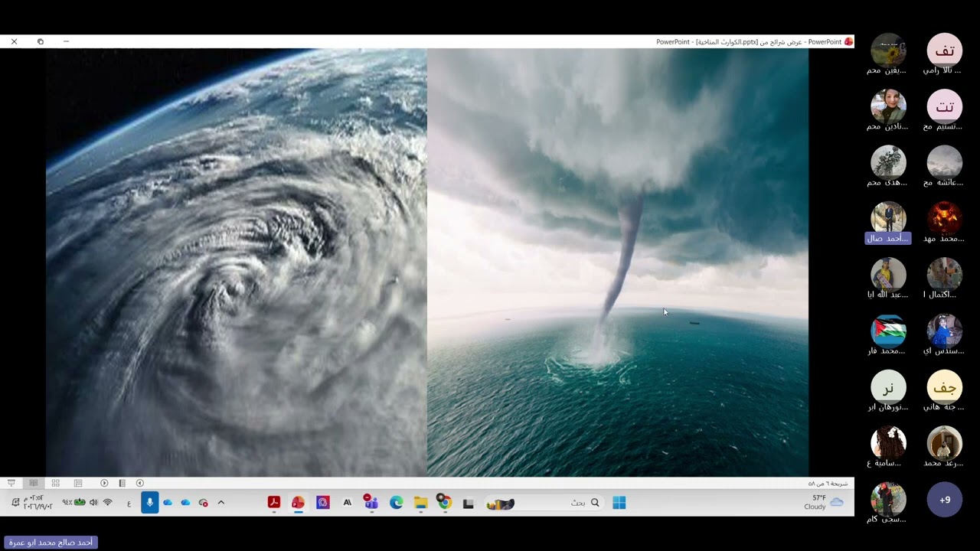Open the purple app icon next to PowerPoint
This screenshot has height=551, width=980.
[x=322, y=503]
